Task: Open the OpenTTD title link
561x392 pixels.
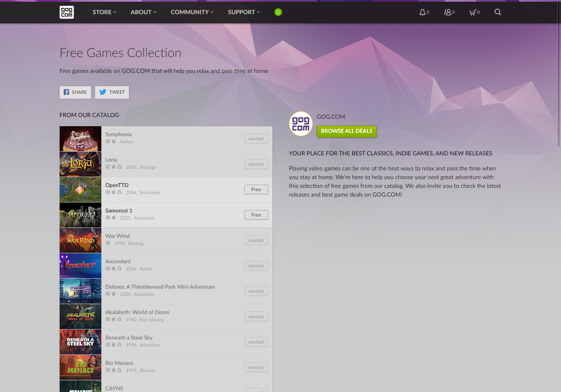Action: pyautogui.click(x=117, y=185)
